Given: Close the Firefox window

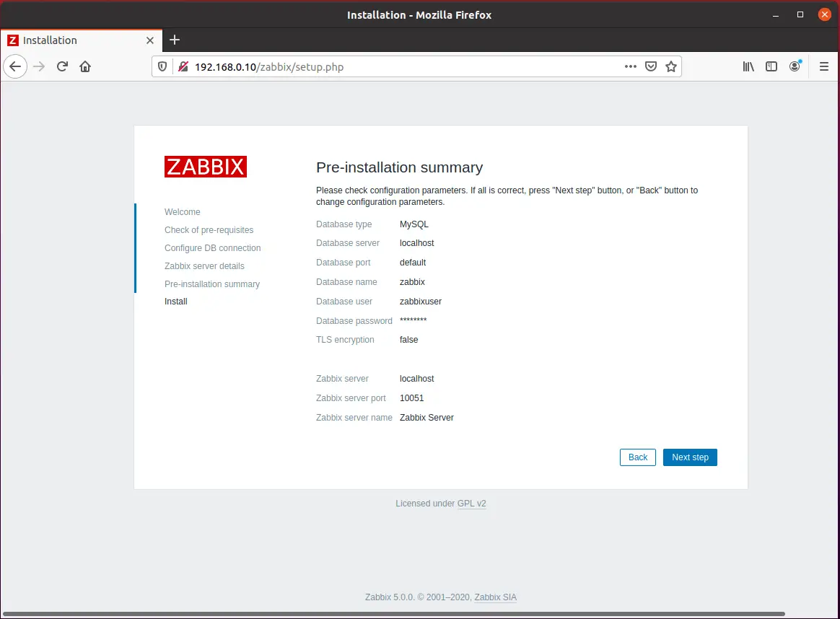Looking at the screenshot, I should coord(824,14).
